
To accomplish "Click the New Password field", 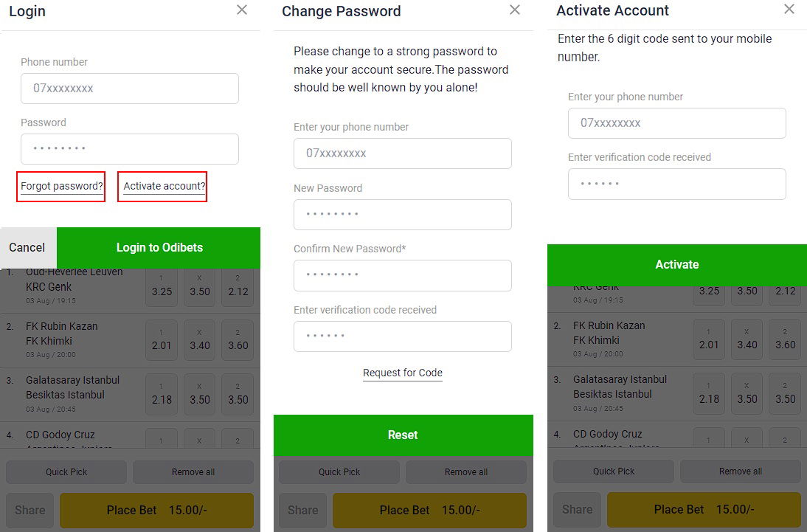I will 403,214.
